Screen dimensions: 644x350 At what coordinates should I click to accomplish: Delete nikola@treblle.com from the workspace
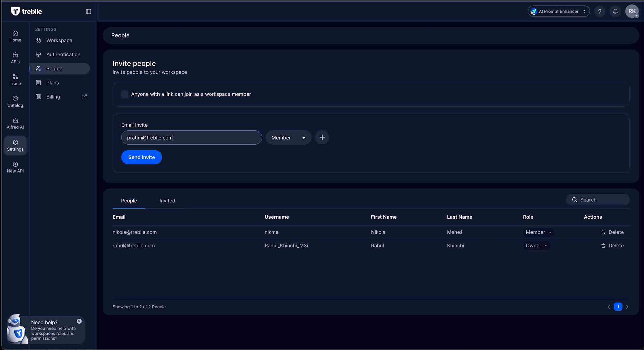(x=612, y=232)
